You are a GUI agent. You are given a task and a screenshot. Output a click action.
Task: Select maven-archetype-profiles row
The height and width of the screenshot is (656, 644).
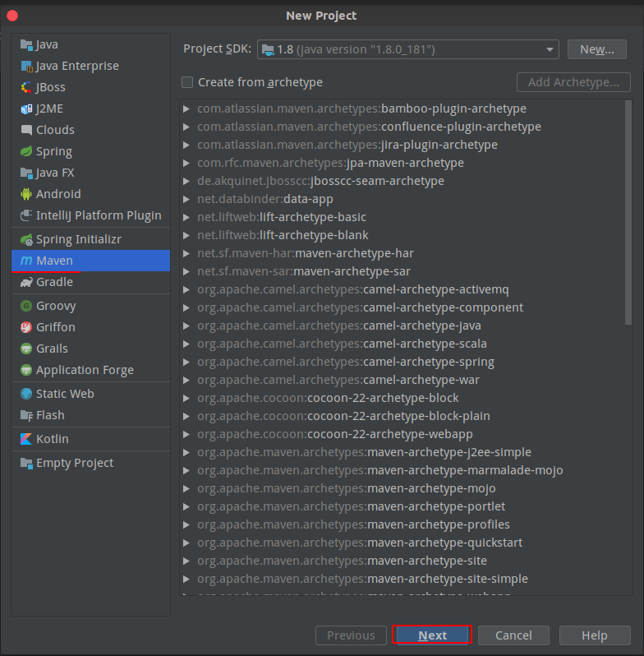402,524
